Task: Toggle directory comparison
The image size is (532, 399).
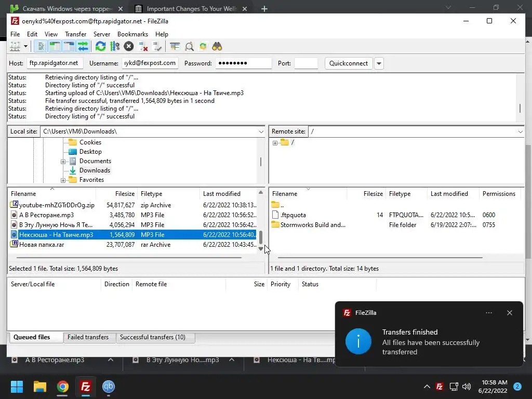Action: (189, 46)
